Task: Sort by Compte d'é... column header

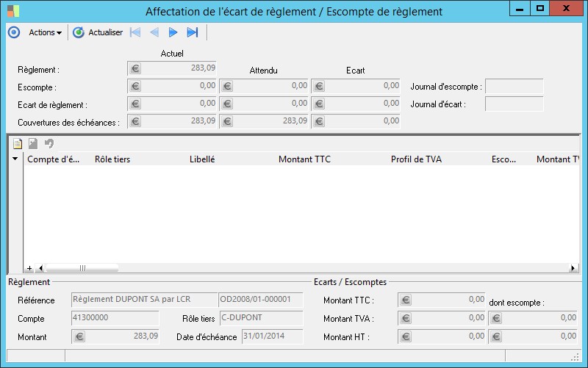Action: click(x=53, y=159)
